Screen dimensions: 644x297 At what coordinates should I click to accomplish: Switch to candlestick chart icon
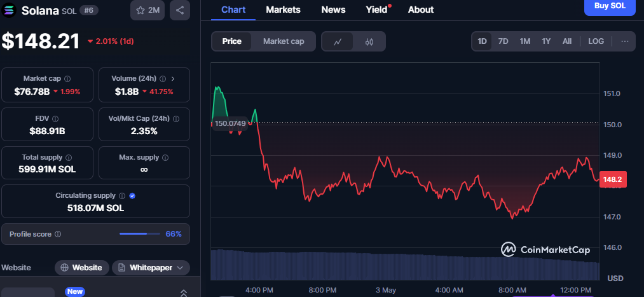point(369,41)
